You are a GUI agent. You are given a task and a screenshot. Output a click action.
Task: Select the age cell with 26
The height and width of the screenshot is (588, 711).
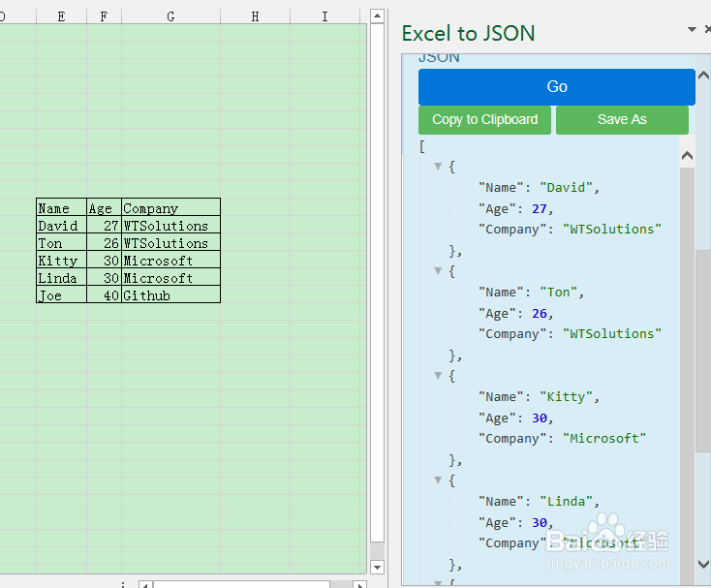(x=104, y=242)
